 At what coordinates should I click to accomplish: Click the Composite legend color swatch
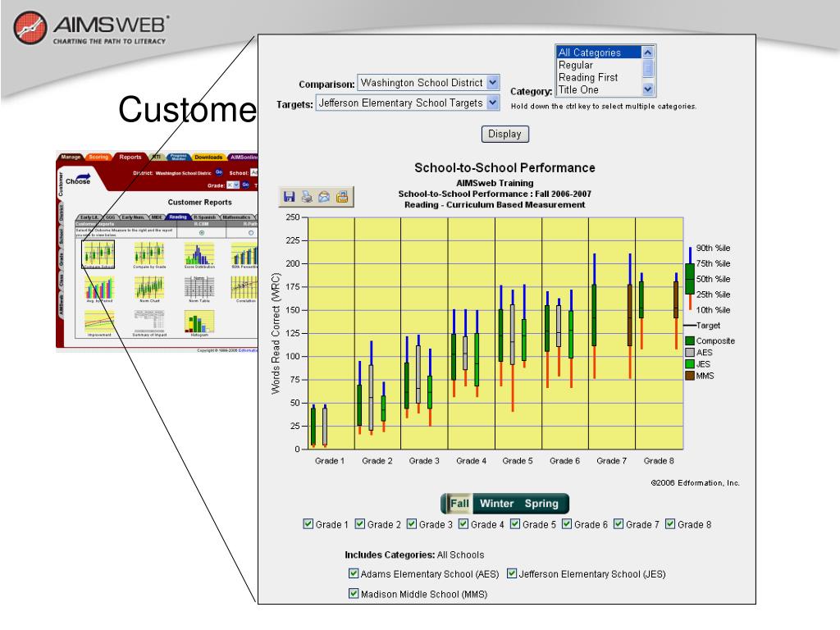[690, 340]
